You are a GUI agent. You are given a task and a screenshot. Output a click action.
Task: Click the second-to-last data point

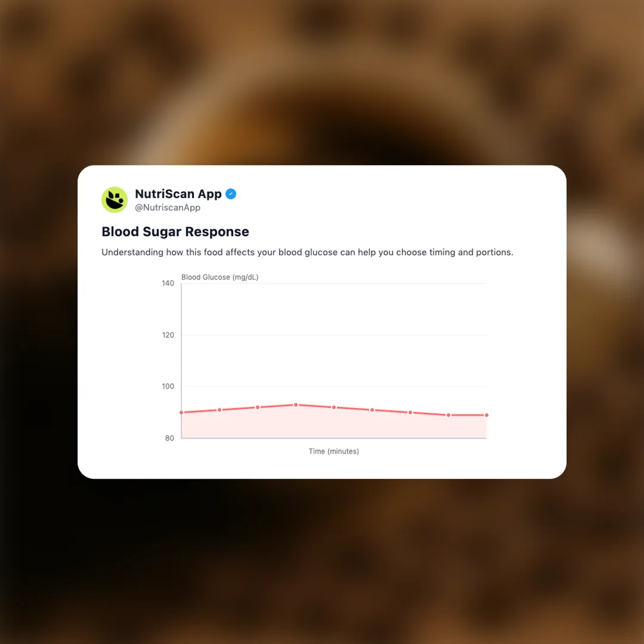coord(448,415)
